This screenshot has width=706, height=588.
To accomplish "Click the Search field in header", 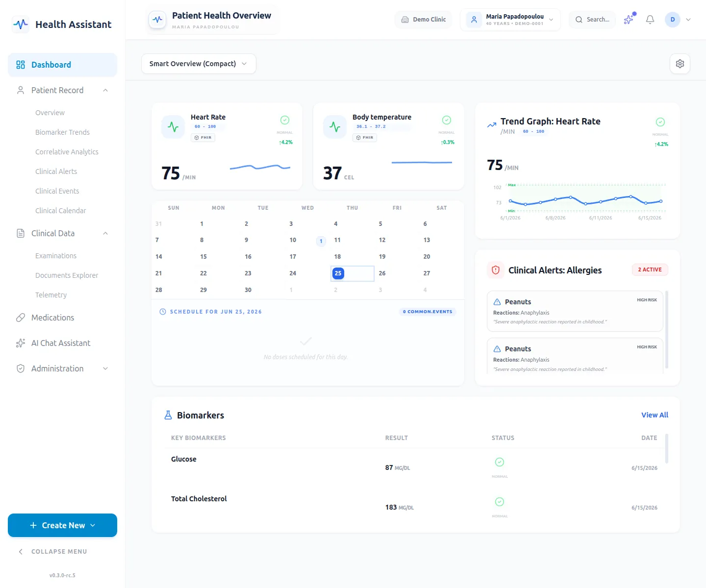I will pyautogui.click(x=592, y=20).
